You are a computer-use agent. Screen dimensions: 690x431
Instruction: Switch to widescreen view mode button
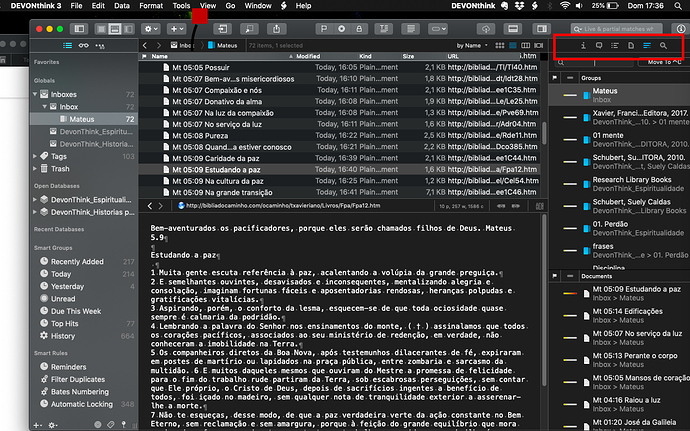pos(128,29)
